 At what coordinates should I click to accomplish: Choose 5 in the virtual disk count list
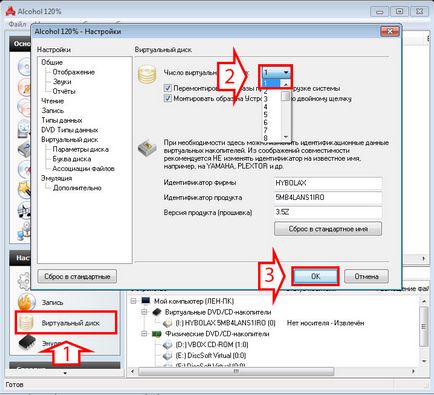tap(266, 115)
